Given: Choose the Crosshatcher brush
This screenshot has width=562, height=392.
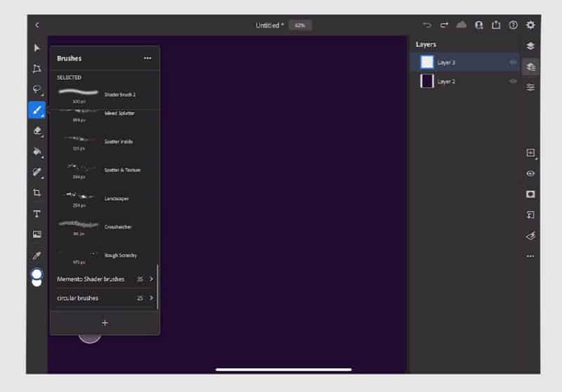Looking at the screenshot, I should tap(105, 228).
